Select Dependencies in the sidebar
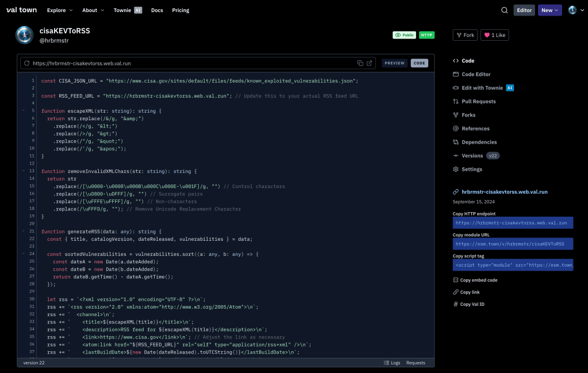Viewport: 588px width, 373px height. point(479,142)
